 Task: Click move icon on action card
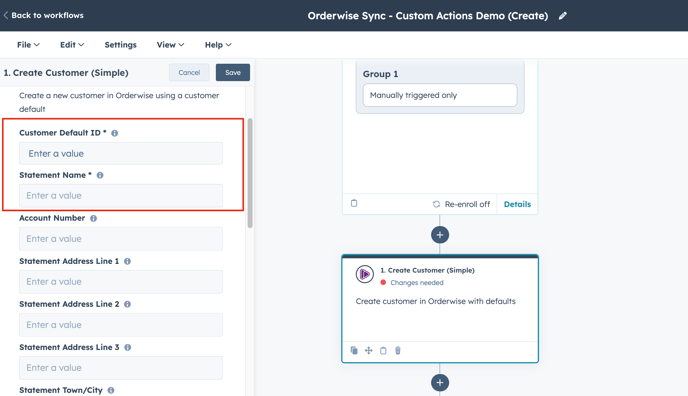369,350
